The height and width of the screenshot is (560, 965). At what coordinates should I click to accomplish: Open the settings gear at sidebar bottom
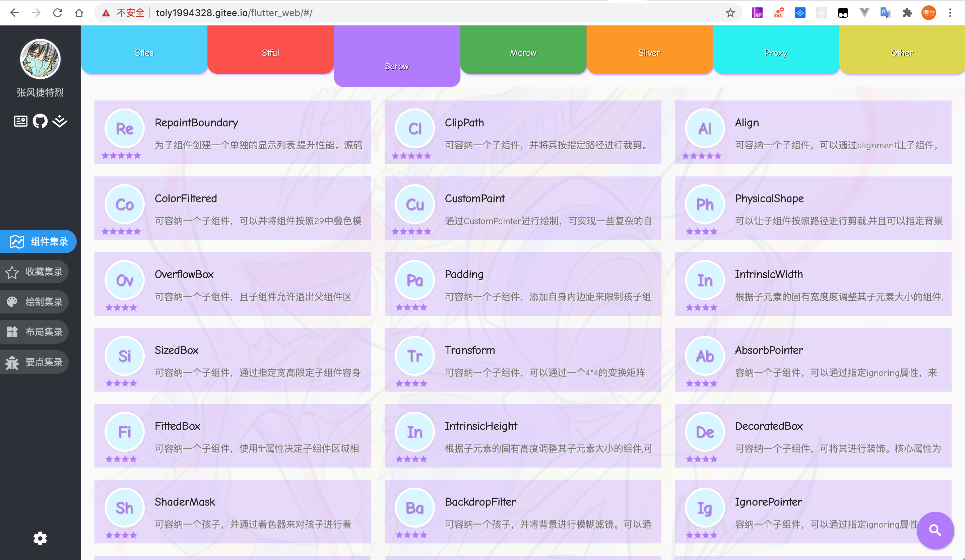(40, 538)
